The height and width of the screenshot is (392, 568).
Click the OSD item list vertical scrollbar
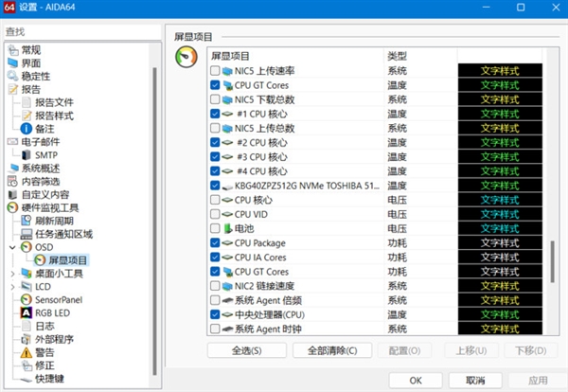coord(553,261)
